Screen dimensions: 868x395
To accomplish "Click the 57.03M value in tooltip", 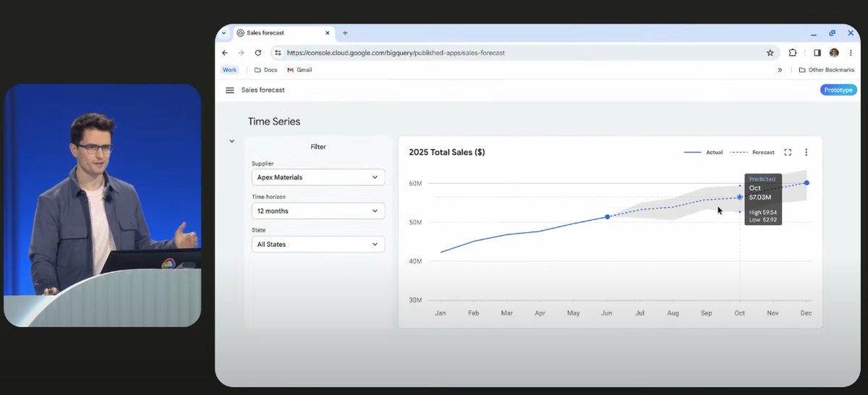I will coord(759,197).
